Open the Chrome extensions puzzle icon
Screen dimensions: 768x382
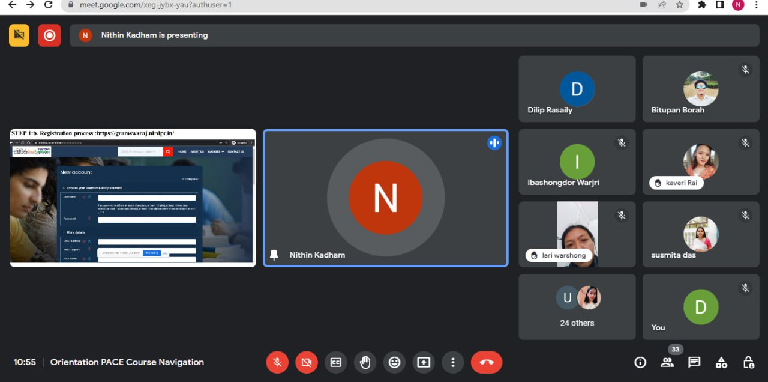click(702, 4)
